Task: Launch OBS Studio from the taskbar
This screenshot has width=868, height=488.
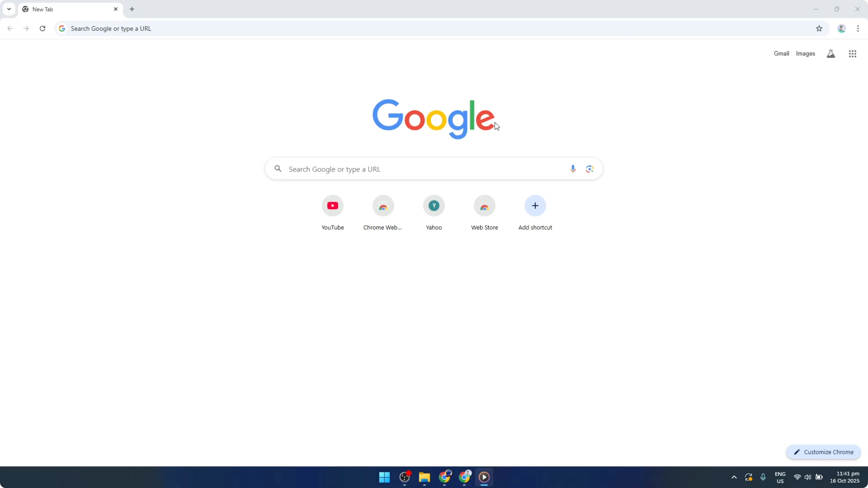Action: click(x=404, y=477)
